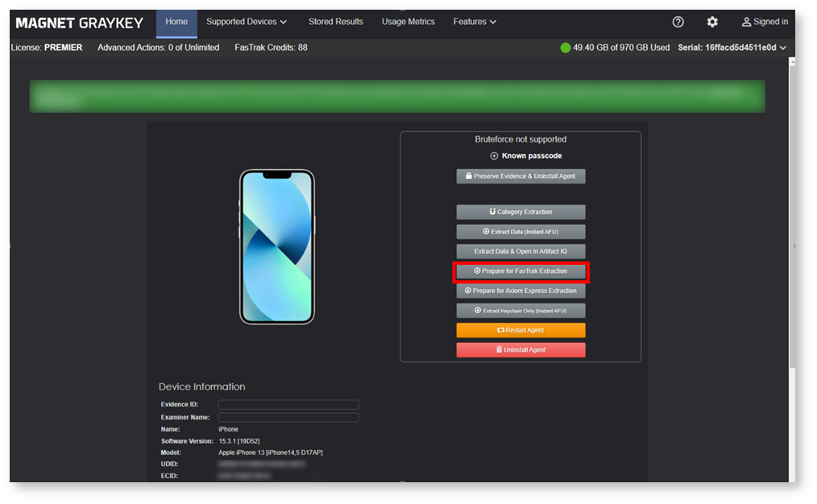Click the MAGNET GRAYKEY logo

point(78,22)
